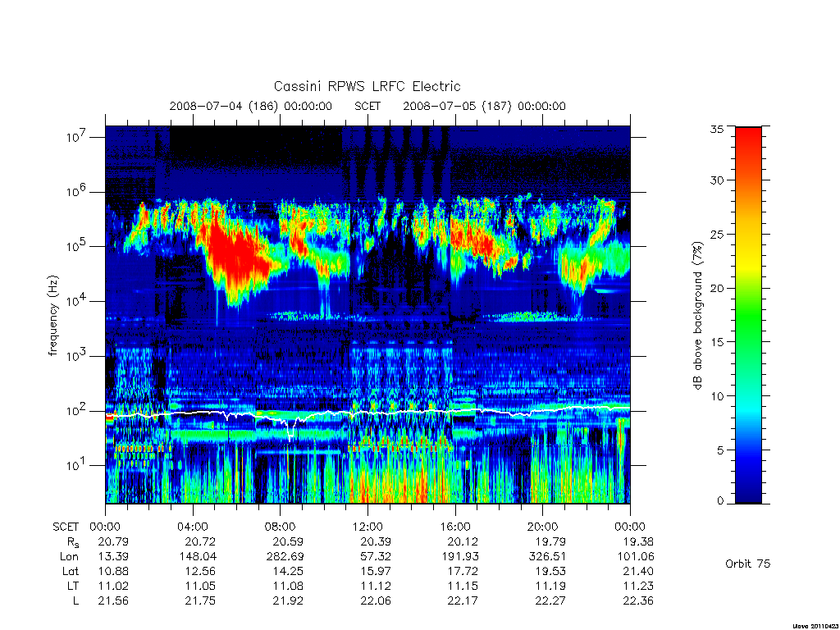Click the colorbar tick value "10"
The height and width of the screenshot is (630, 840).
(717, 396)
